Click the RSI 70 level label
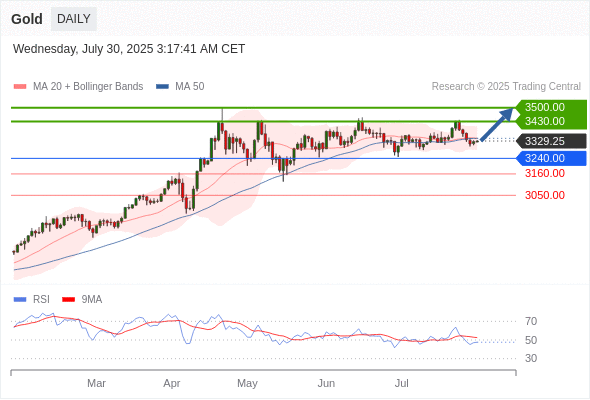590x400 pixels. click(531, 321)
